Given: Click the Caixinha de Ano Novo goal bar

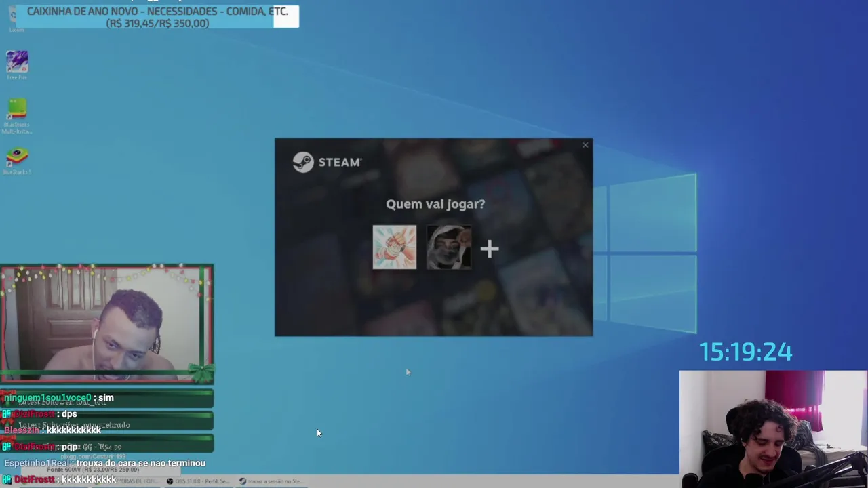Looking at the screenshot, I should click(x=157, y=17).
